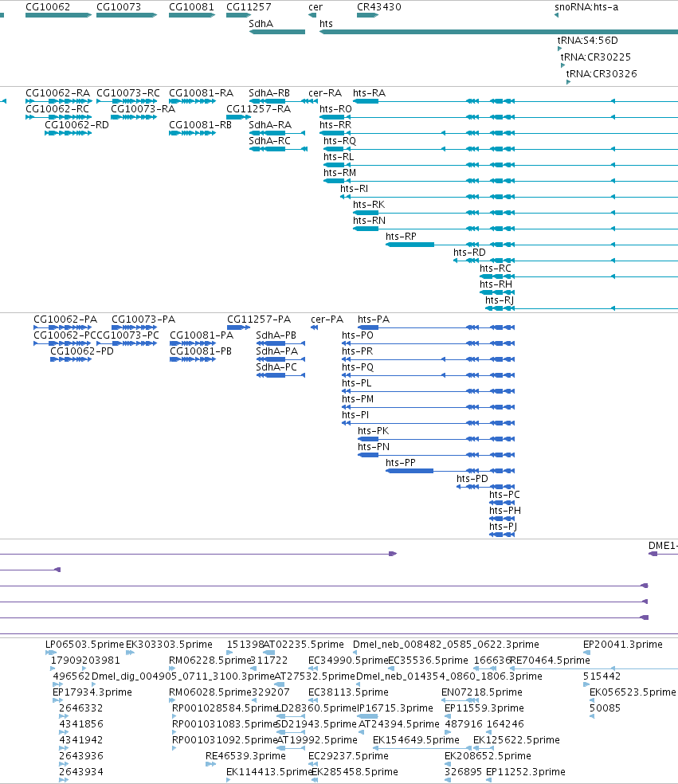The height and width of the screenshot is (784, 678).
Task: Click EST EN07218.5prime
Action: (481, 692)
